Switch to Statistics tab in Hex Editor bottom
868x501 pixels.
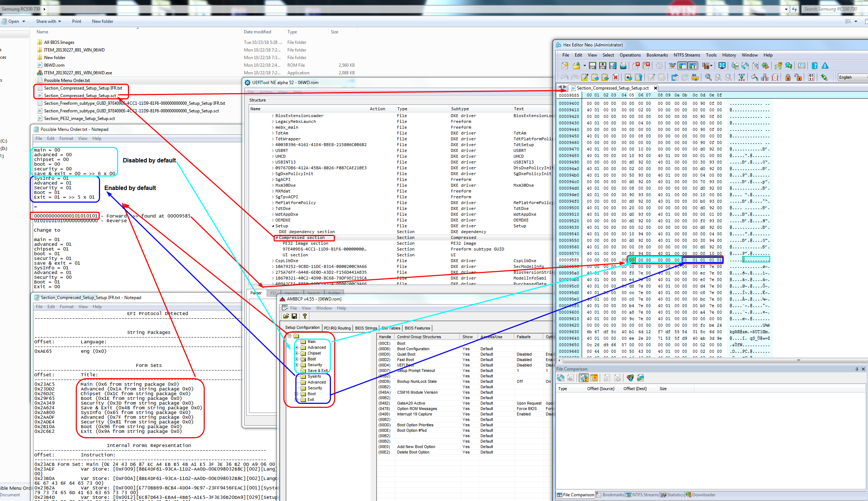(672, 495)
